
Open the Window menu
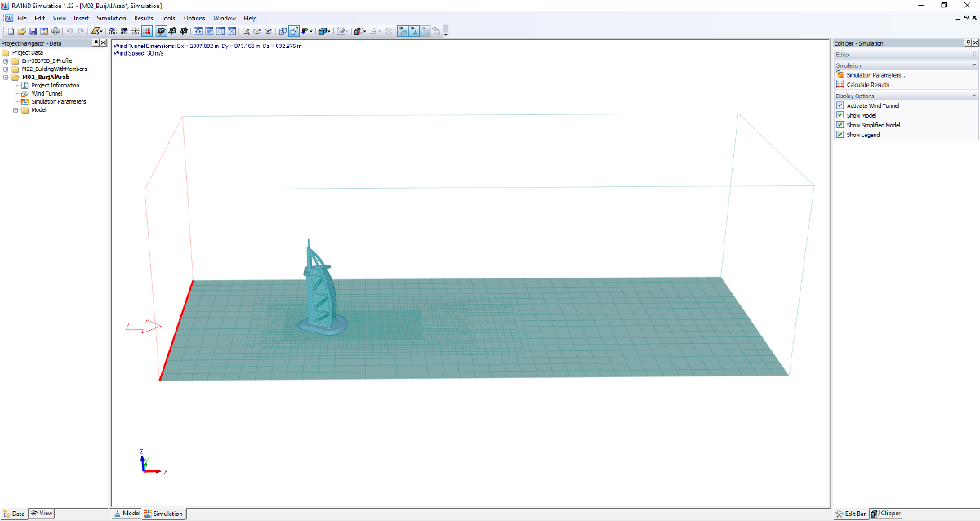tap(223, 18)
